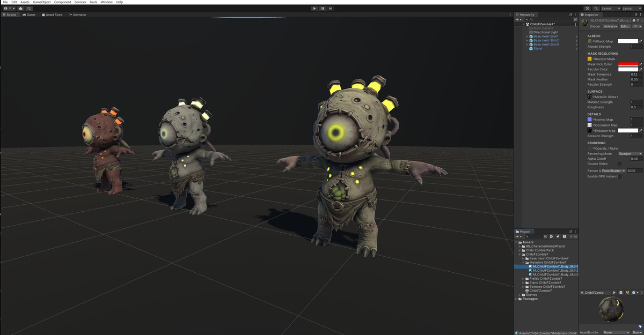Select the Stand prefab in the Hierarchy
Viewport: 644px width, 335px height.
(538, 48)
